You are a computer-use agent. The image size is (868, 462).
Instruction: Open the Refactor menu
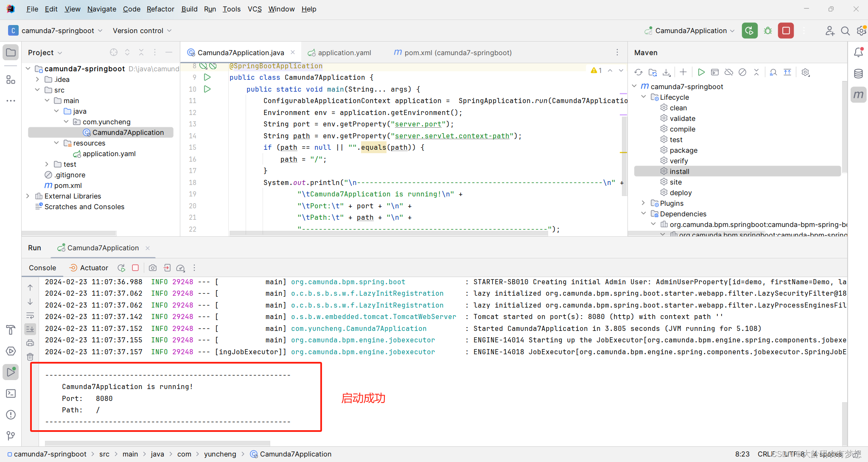coord(160,9)
